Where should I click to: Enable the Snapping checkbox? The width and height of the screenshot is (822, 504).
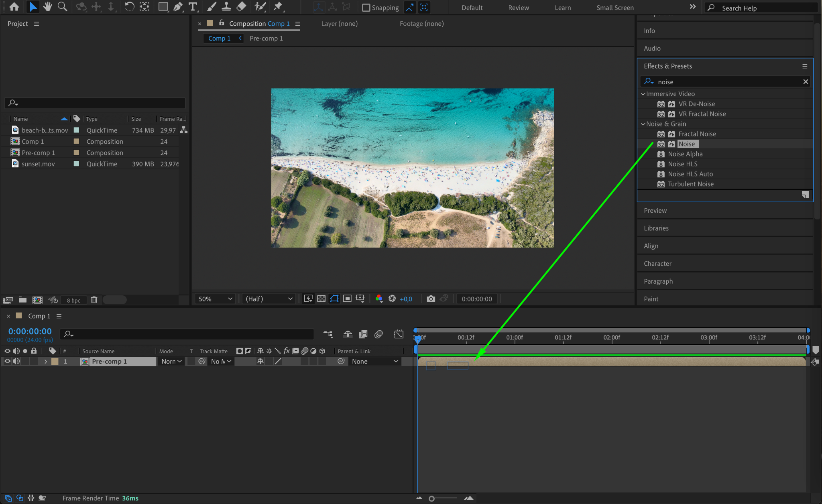366,8
